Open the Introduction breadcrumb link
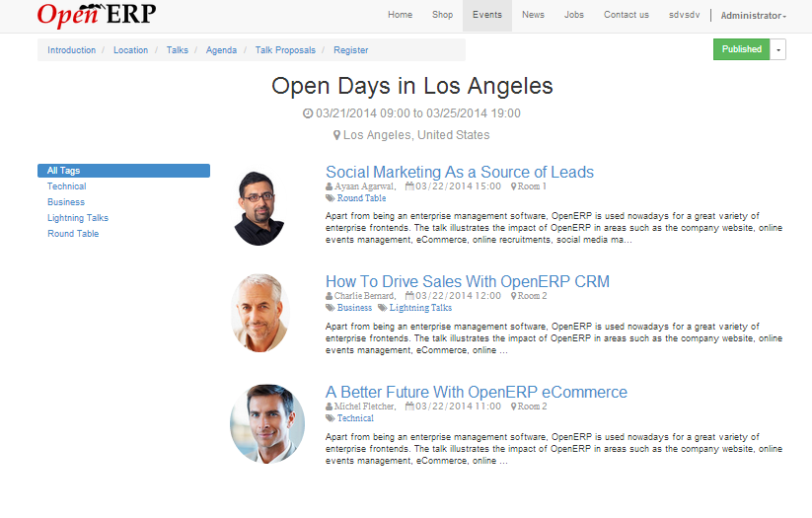 point(71,50)
